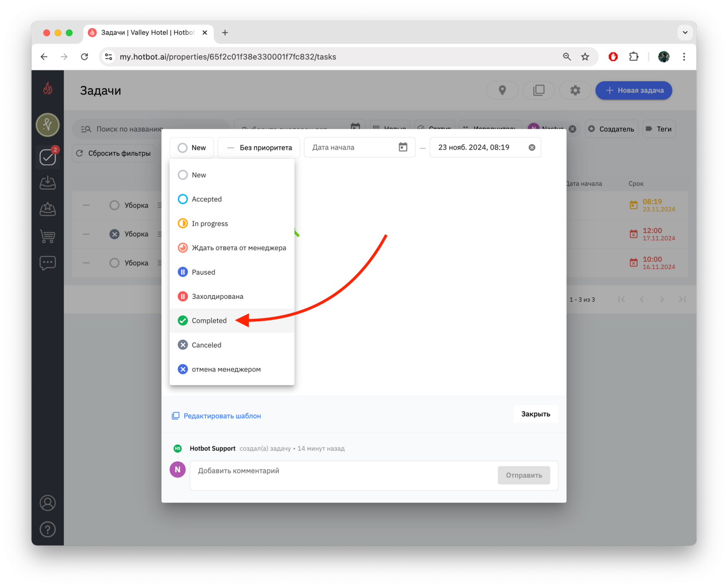Viewport: 728px width, 587px height.
Task: Open the inbox download icon in sidebar
Action: pyautogui.click(x=48, y=183)
